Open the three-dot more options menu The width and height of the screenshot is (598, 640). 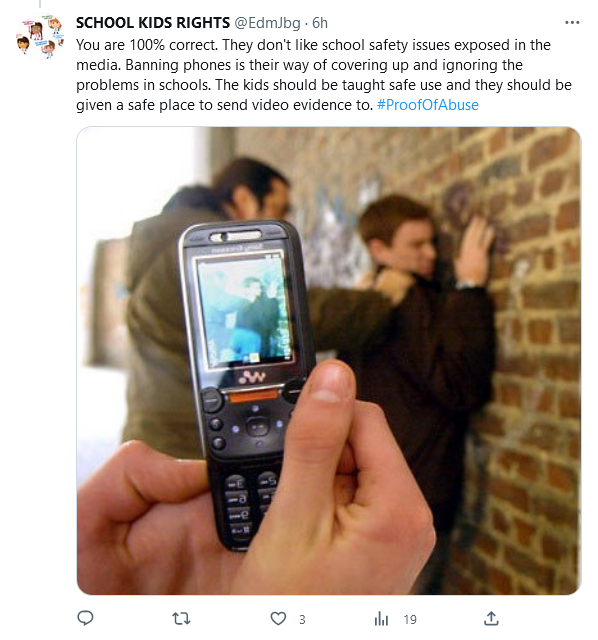pos(572,22)
